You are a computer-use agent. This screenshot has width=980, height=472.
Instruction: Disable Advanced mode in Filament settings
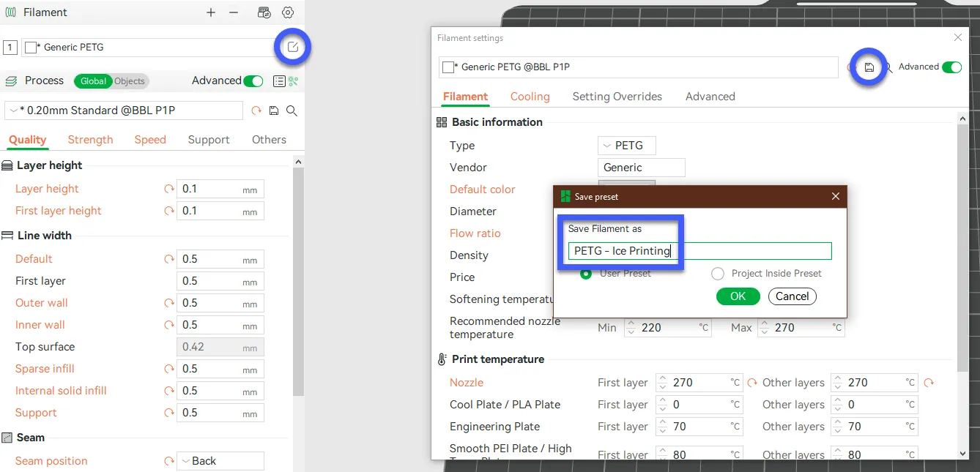tap(951, 67)
